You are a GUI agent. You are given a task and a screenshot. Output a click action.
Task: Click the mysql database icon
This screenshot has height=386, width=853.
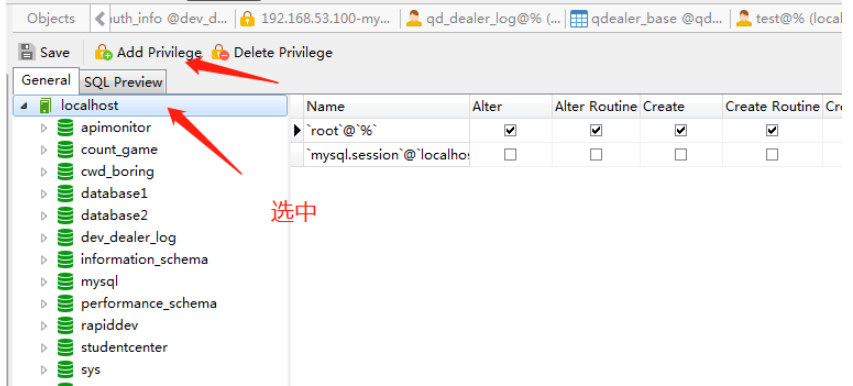[65, 282]
